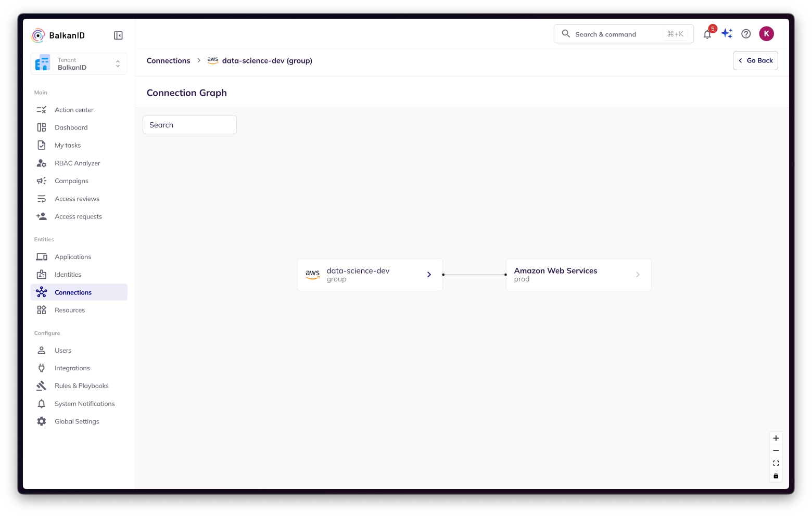Click the Connections breadcrumb link
The width and height of the screenshot is (812, 516).
click(x=168, y=61)
